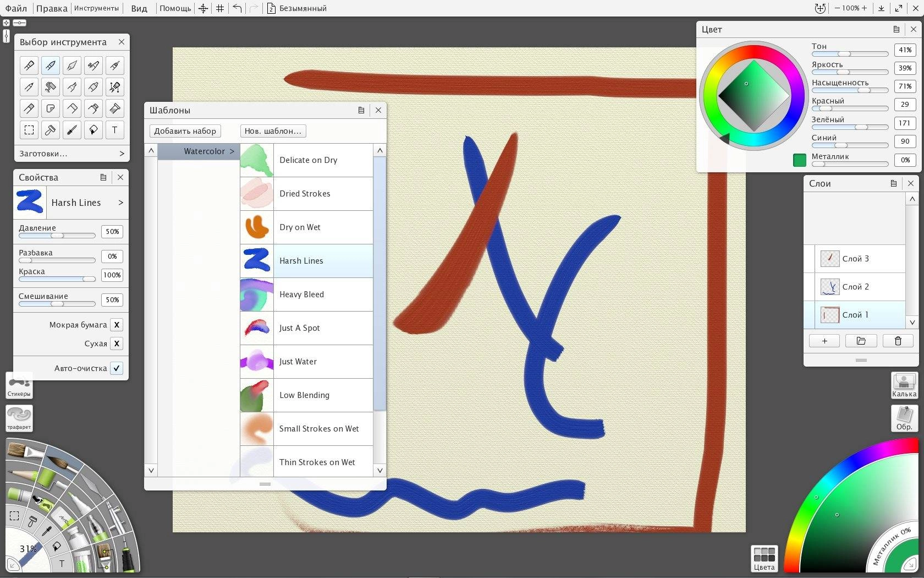
Task: Click the Нов. шаблон… button
Action: click(273, 131)
